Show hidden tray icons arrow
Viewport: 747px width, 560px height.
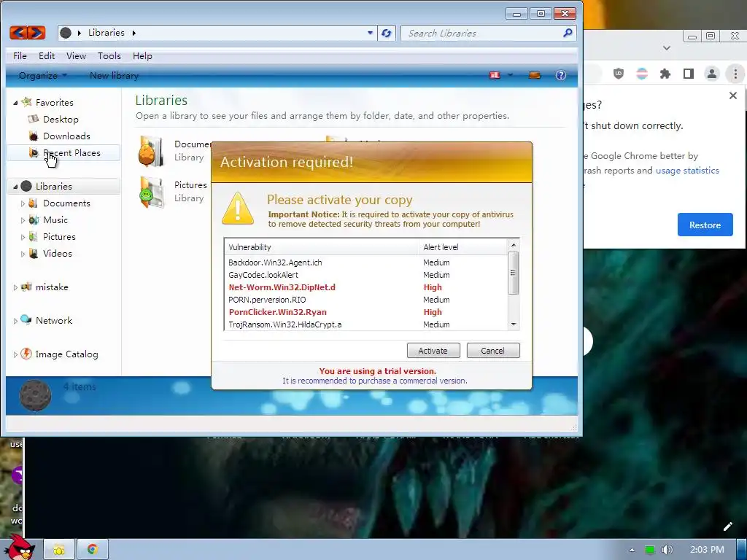coord(632,550)
